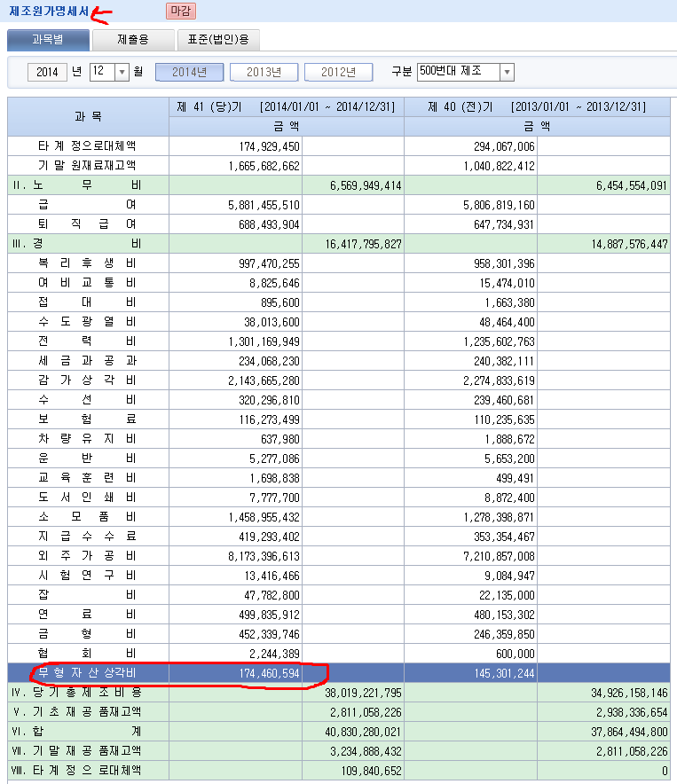Click the prior-year total 34,926,158,146

pos(629,693)
